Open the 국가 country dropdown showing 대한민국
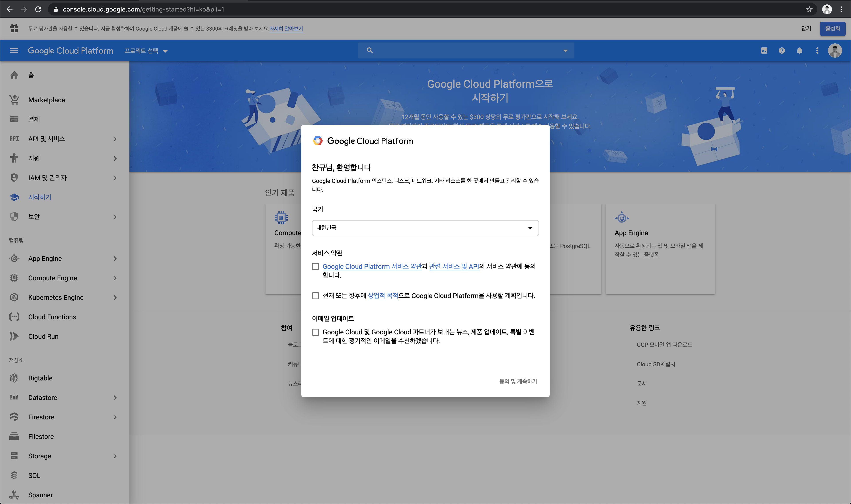Viewport: 851px width, 504px height. 425,228
